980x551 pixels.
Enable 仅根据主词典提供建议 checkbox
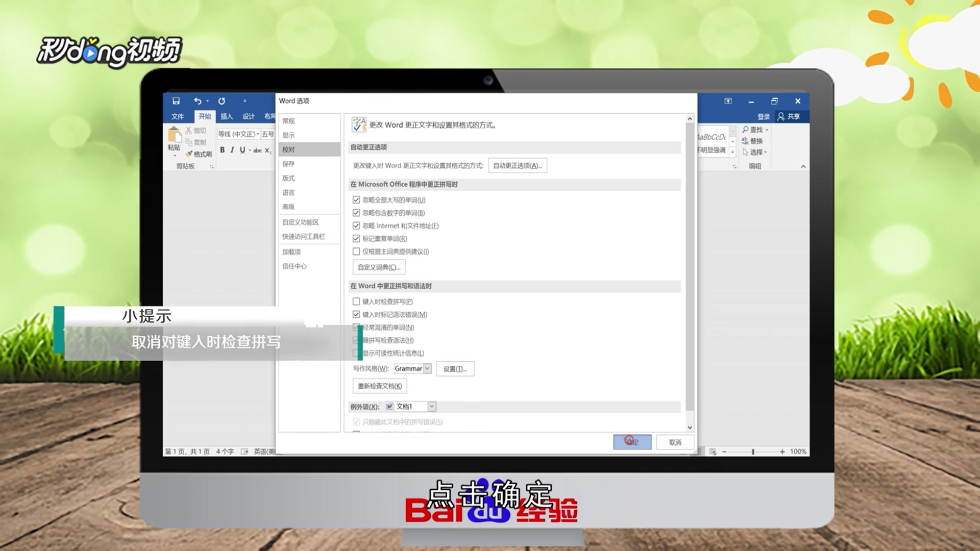[x=356, y=251]
